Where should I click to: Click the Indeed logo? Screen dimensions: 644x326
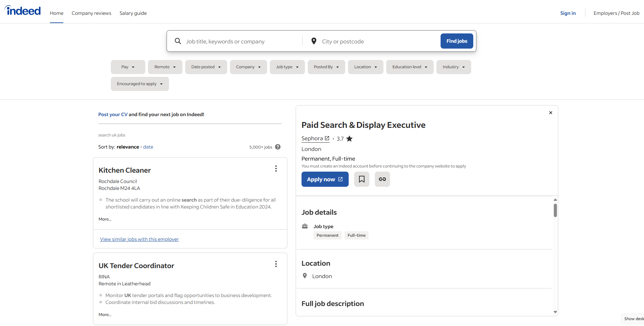pos(23,11)
